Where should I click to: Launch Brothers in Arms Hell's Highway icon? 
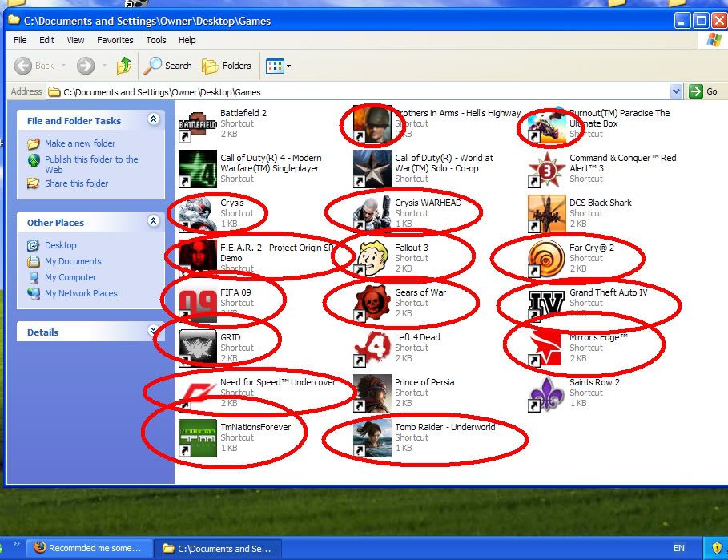tap(372, 124)
